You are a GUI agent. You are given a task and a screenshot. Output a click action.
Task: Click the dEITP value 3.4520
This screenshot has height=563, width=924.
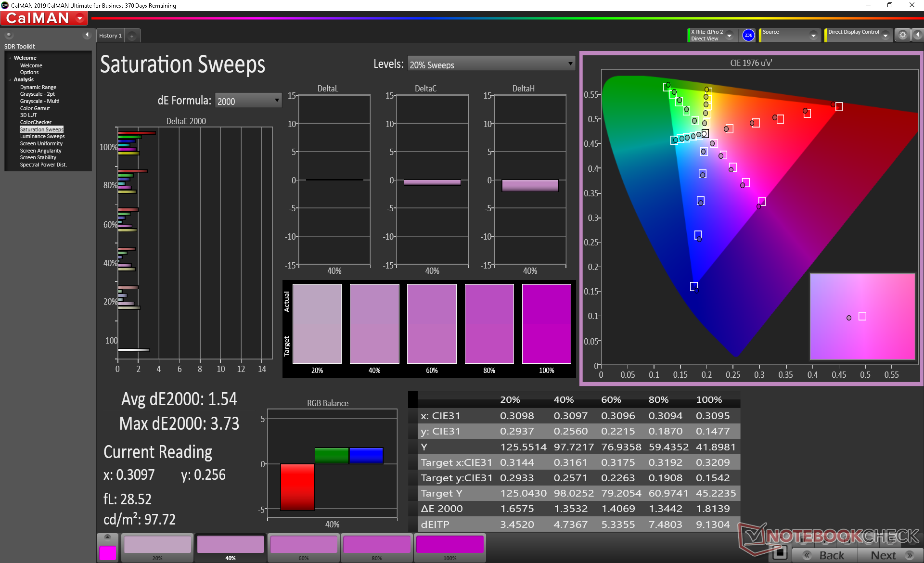point(517,525)
